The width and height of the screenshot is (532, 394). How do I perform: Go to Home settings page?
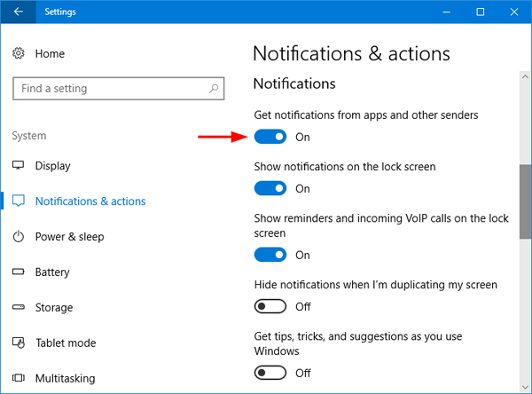50,54
